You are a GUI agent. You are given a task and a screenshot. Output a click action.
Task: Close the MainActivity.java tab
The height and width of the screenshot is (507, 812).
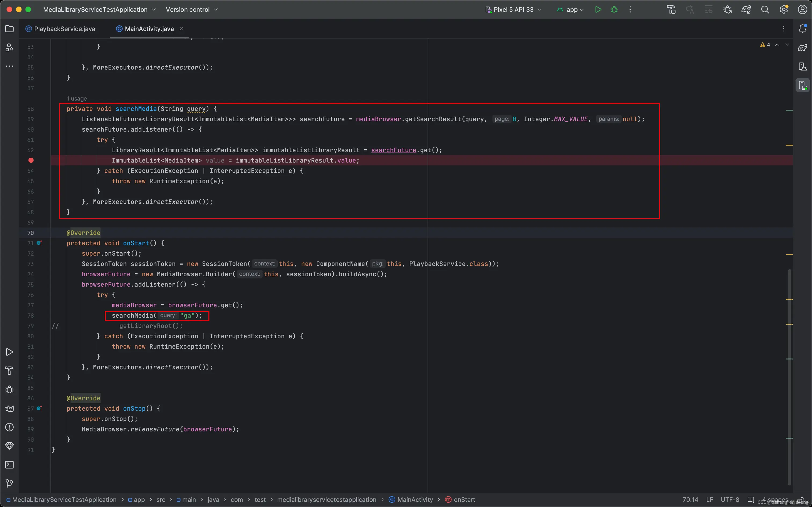181,29
